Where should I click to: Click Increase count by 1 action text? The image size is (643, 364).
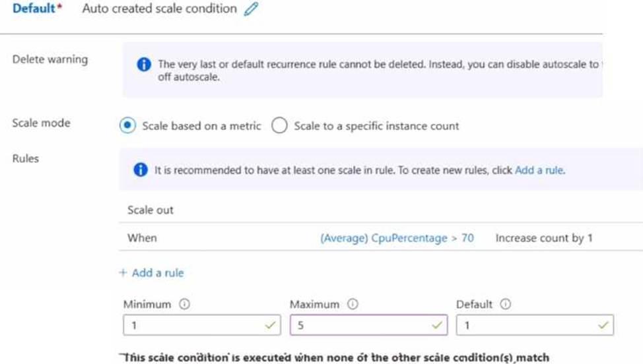tap(543, 238)
